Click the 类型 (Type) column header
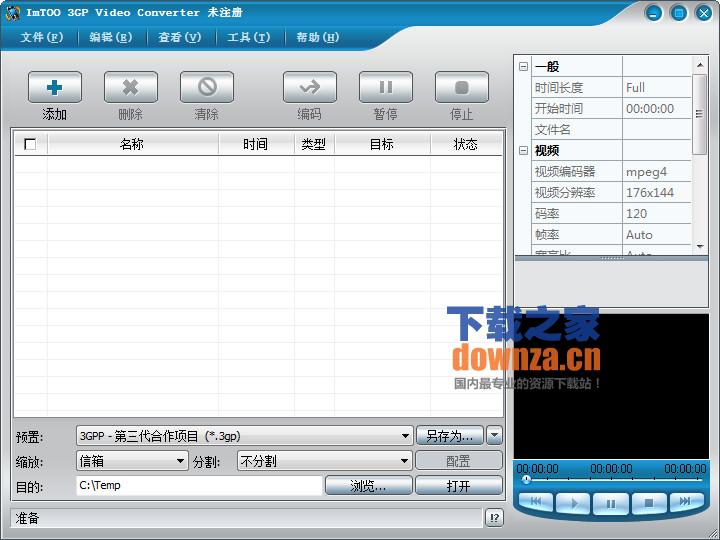 coord(314,144)
